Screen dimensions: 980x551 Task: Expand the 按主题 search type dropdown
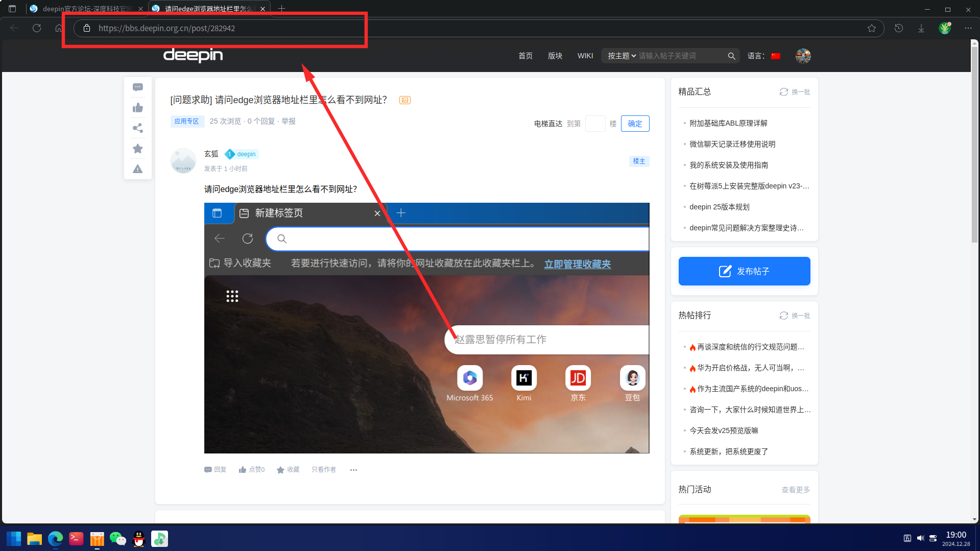point(622,56)
